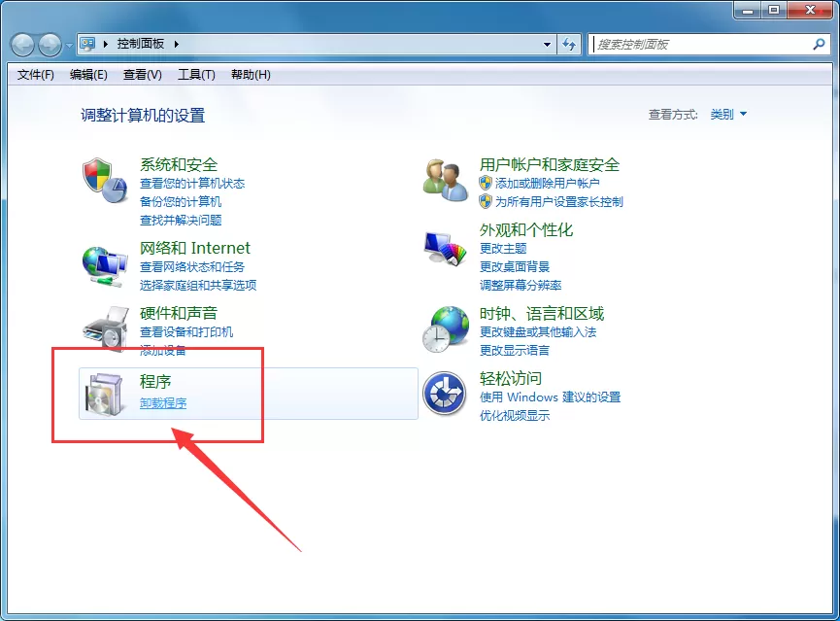Open the 外观和个性化 monitor icon

(445, 248)
